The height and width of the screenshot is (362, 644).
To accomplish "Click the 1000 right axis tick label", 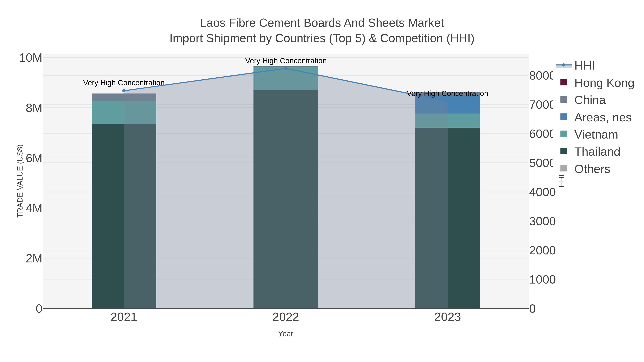I will [x=542, y=280].
